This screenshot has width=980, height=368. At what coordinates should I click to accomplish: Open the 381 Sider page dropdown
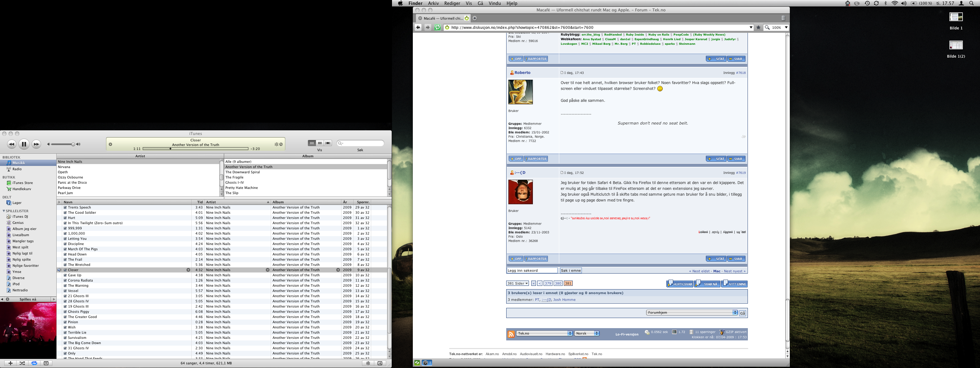pos(517,283)
